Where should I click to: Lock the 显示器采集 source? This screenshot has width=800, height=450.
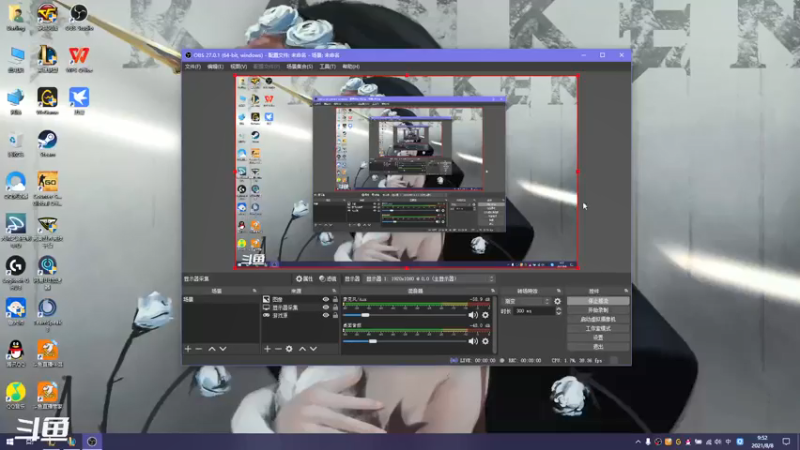[x=335, y=308]
